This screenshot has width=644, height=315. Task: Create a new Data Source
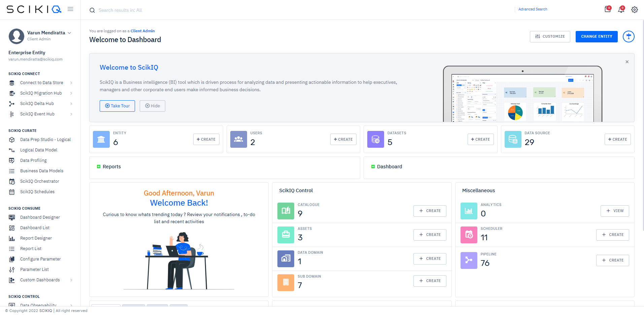618,139
